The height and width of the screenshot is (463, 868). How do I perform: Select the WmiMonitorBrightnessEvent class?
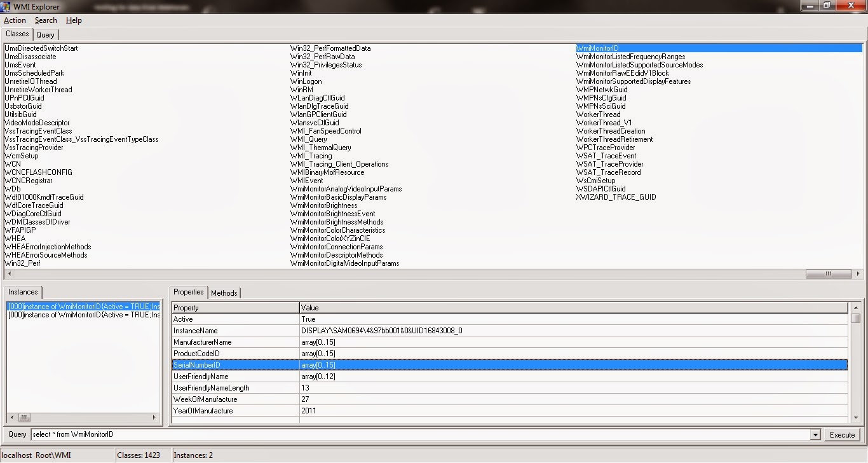coord(332,214)
